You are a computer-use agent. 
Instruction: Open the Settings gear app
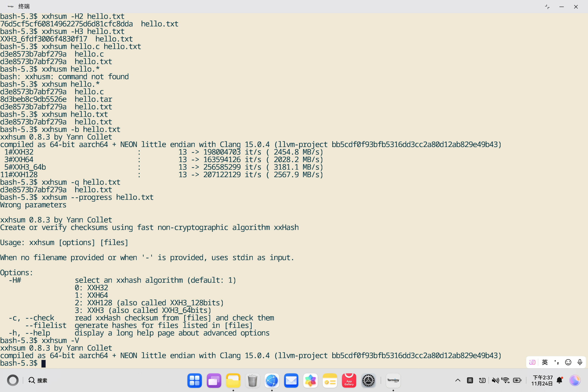[368, 380]
